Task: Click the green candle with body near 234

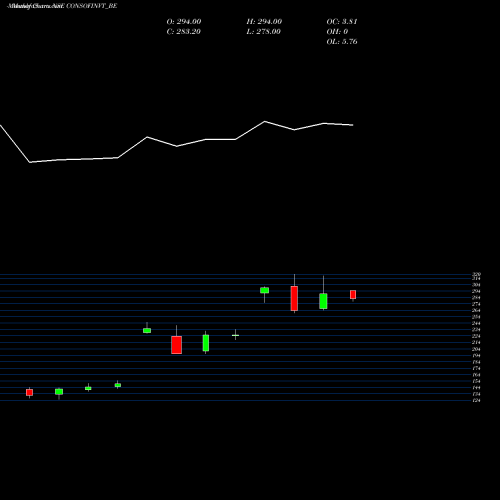Action: 147,330
